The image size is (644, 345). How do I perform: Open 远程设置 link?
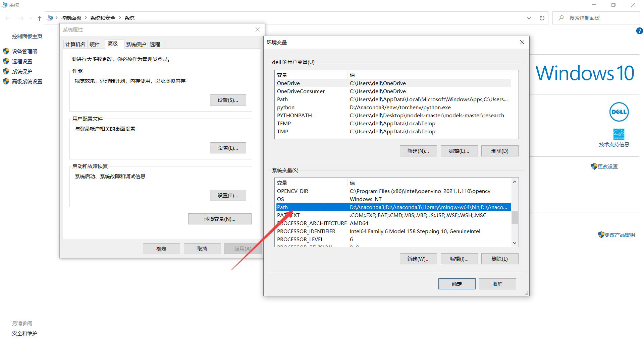22,61
